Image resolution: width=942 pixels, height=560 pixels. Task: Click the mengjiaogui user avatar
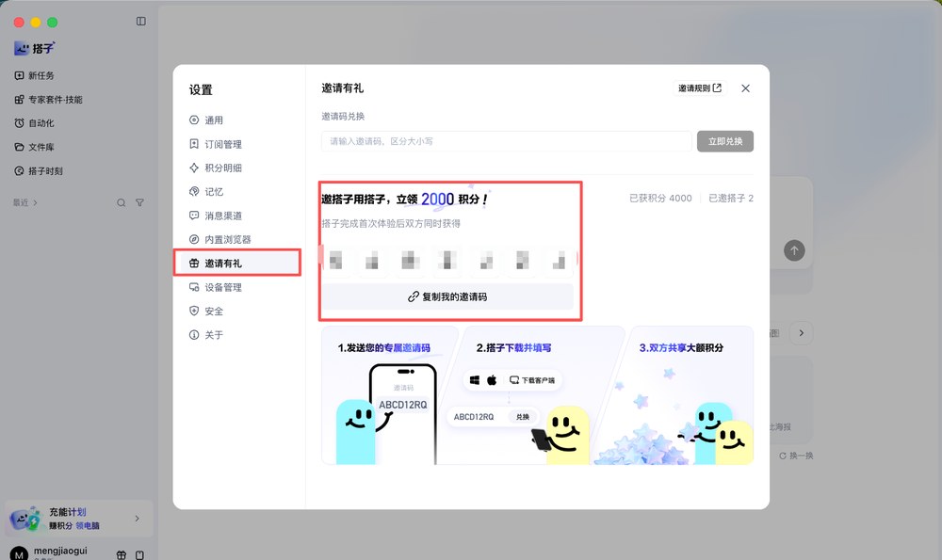click(19, 554)
